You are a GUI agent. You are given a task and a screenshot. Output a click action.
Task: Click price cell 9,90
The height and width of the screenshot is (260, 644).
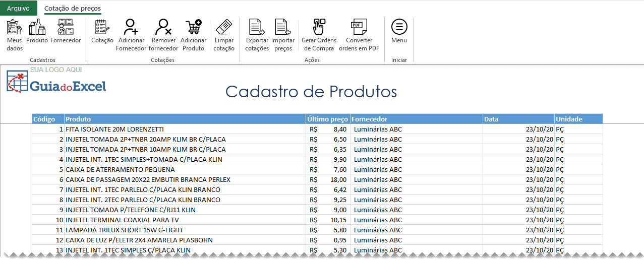(x=328, y=159)
